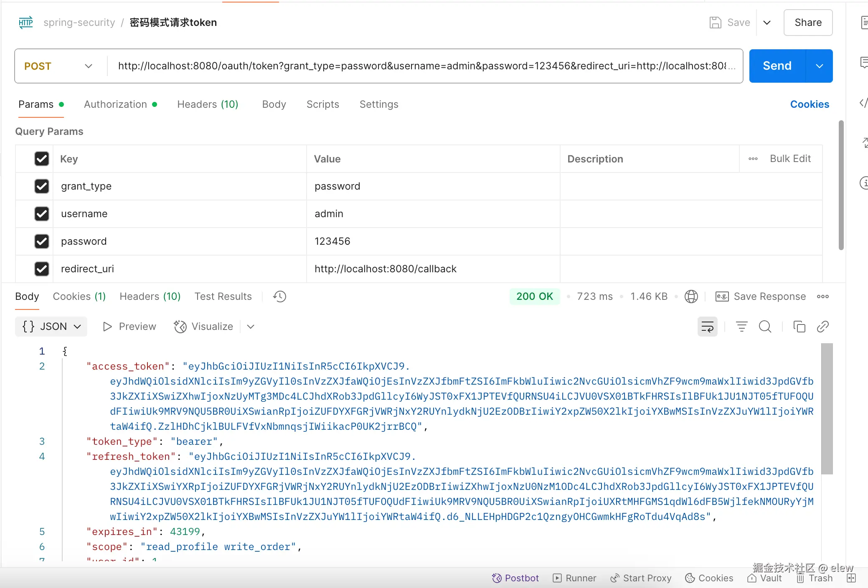Open the Test Results response tab
The image size is (868, 588).
pyautogui.click(x=223, y=297)
